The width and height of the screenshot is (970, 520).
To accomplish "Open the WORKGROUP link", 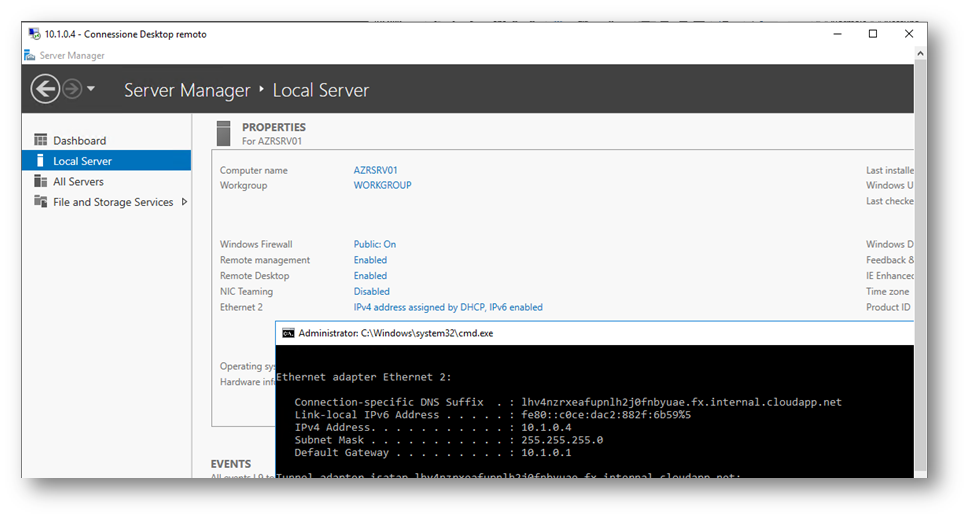I will pos(382,185).
